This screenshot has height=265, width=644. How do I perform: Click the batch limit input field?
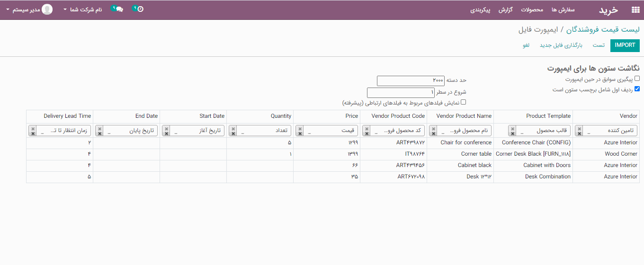click(x=411, y=81)
